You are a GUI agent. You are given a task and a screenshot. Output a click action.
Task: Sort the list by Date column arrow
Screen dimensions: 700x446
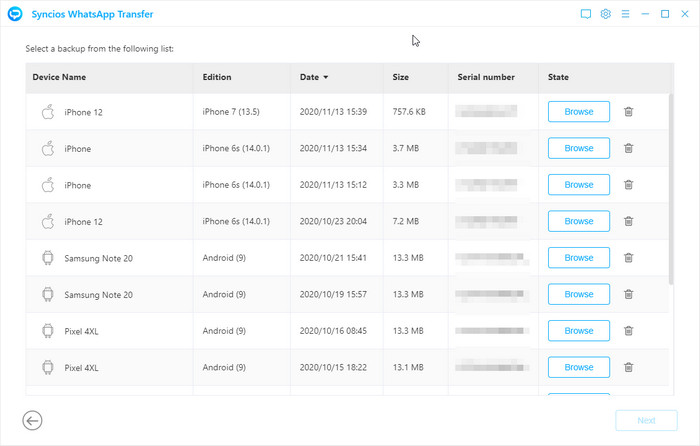(x=325, y=77)
